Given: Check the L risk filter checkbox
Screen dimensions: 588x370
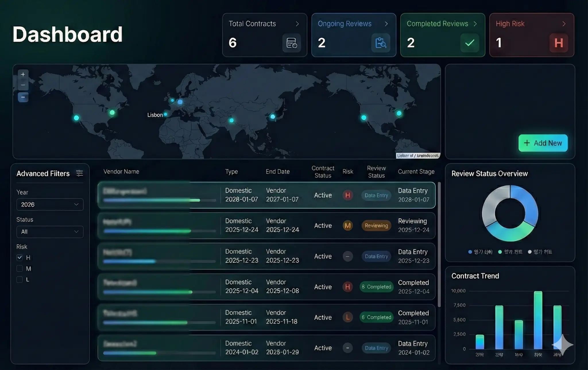Looking at the screenshot, I should (x=20, y=279).
